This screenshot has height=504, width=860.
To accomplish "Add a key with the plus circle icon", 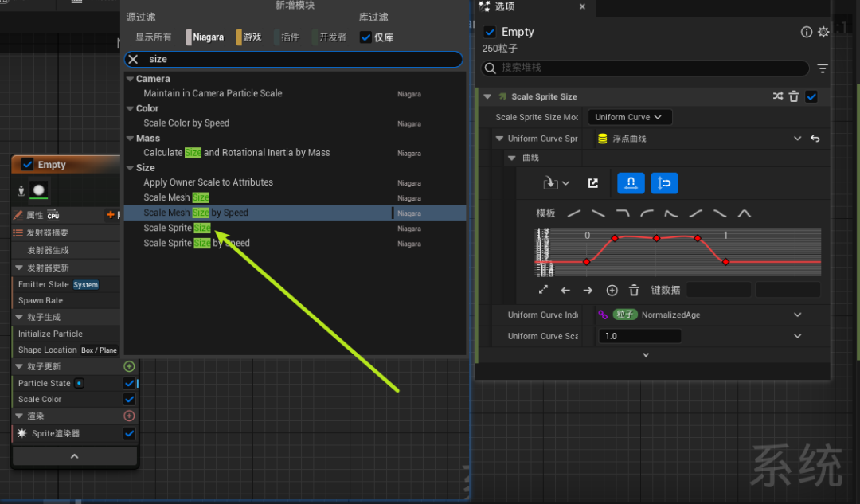I will 612,290.
